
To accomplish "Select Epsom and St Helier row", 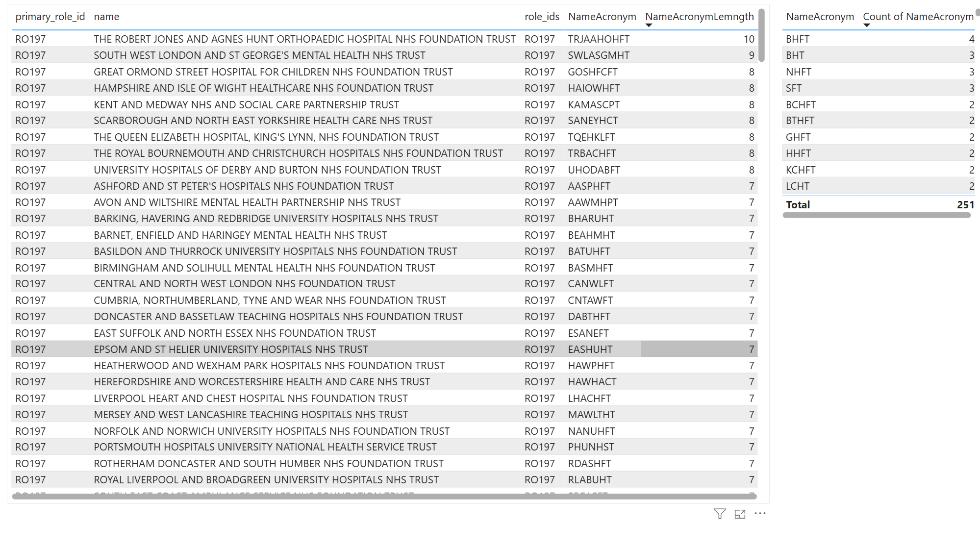I will click(x=384, y=349).
